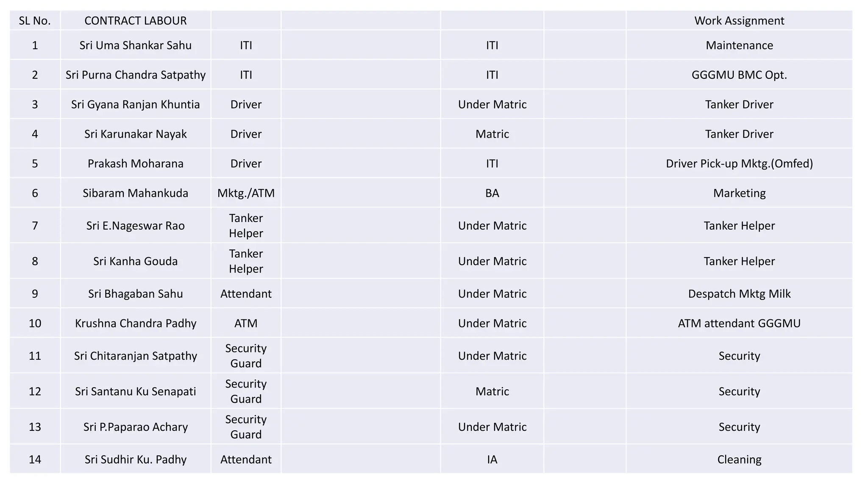Click the Sri Purna Chandra Satpathy cell
The image size is (868, 488).
click(x=136, y=75)
